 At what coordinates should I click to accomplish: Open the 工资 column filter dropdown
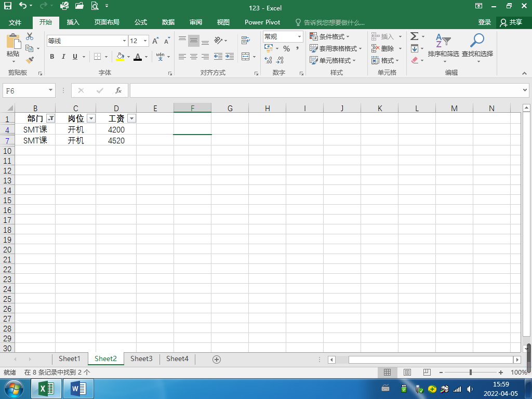[131, 118]
